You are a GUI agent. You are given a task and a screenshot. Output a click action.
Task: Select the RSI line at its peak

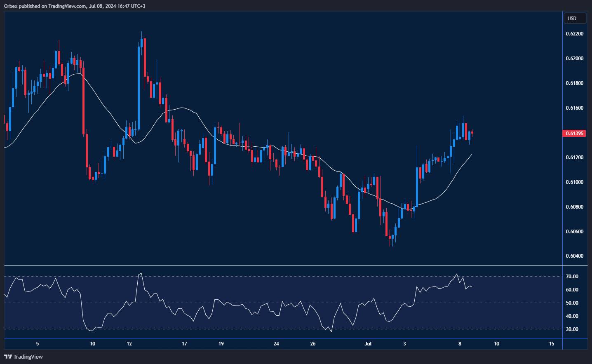pos(141,273)
